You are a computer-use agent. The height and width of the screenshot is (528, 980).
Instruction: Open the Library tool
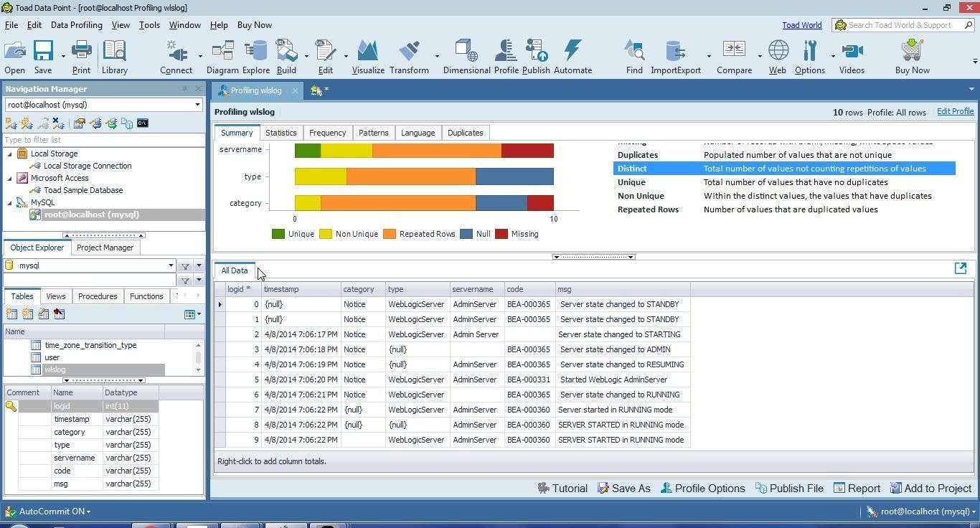click(x=114, y=57)
